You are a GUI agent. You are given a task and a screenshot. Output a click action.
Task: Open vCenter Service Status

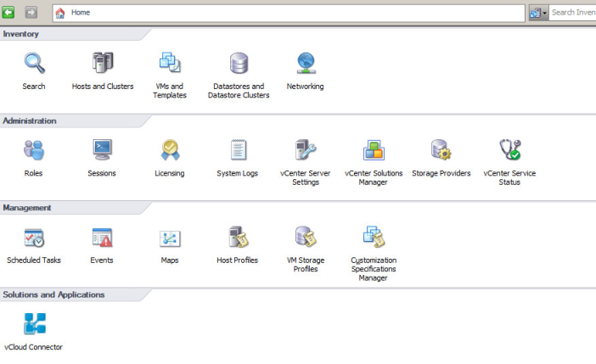509,149
